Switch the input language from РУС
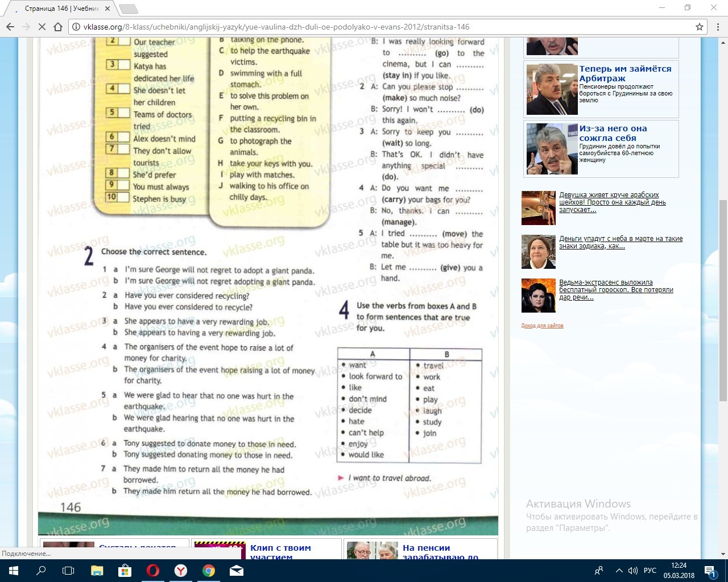Viewport: 728px width, 582px height. [x=650, y=571]
